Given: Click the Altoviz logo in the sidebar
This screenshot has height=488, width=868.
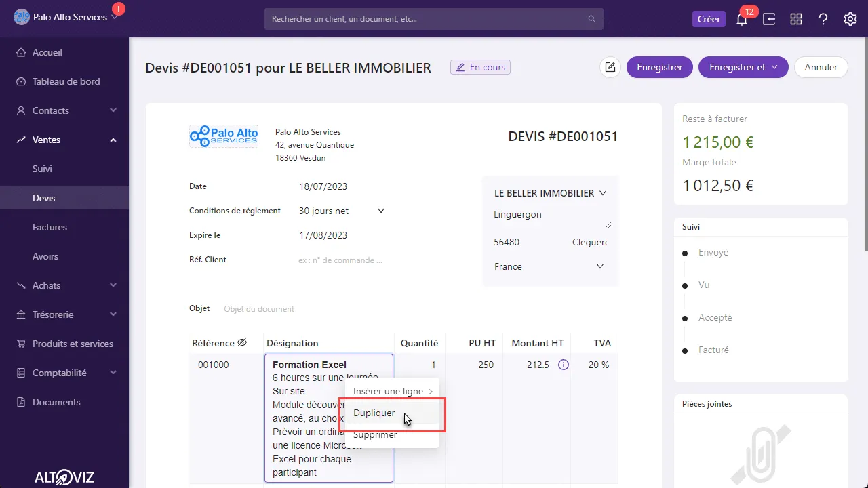Looking at the screenshot, I should click(64, 477).
